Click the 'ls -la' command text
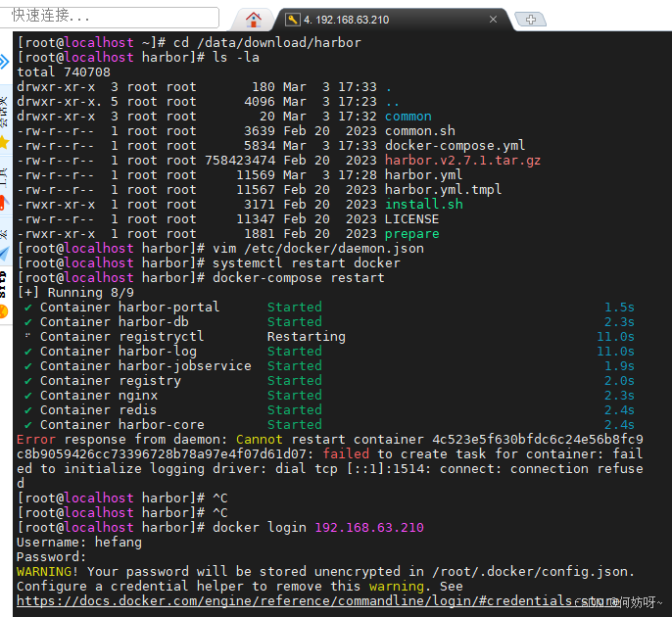Image resolution: width=672 pixels, height=617 pixels. [236, 57]
